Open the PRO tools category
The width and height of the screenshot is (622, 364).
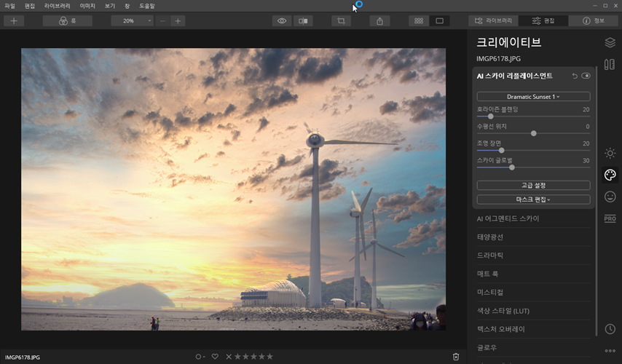[x=610, y=219]
